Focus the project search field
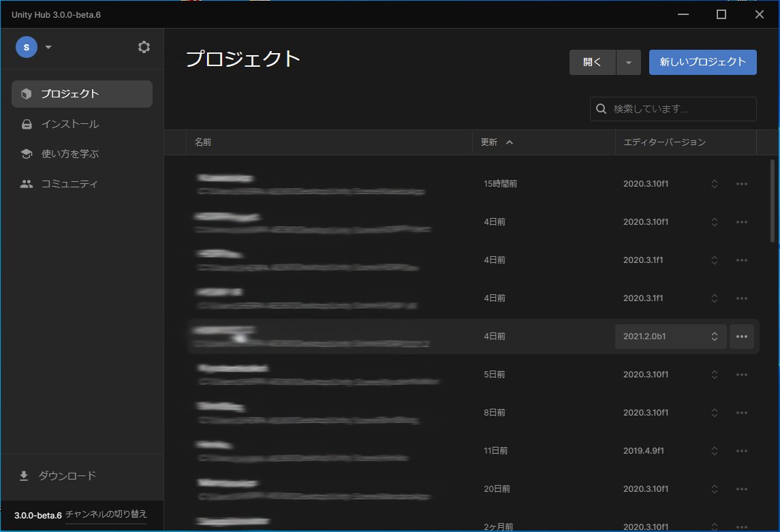 click(x=673, y=109)
